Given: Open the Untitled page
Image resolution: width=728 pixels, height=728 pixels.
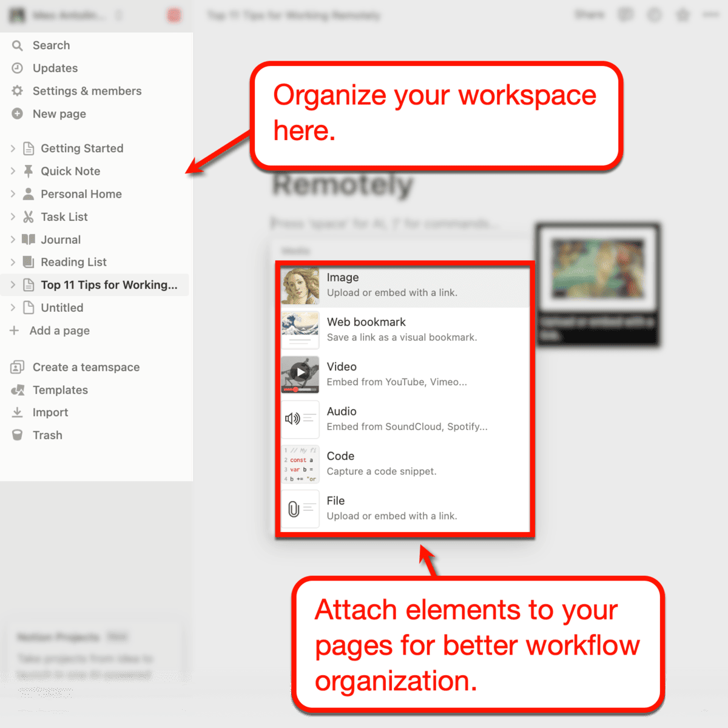Looking at the screenshot, I should pyautogui.click(x=62, y=308).
